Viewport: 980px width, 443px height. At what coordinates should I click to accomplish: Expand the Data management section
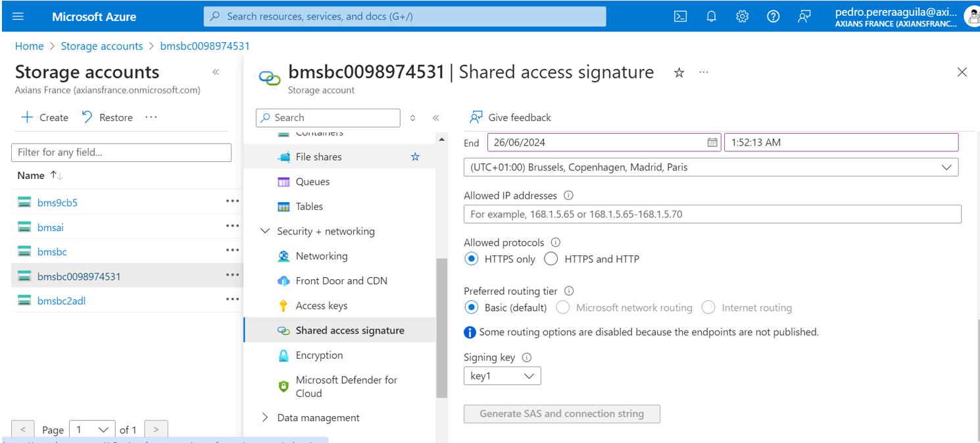(265, 417)
